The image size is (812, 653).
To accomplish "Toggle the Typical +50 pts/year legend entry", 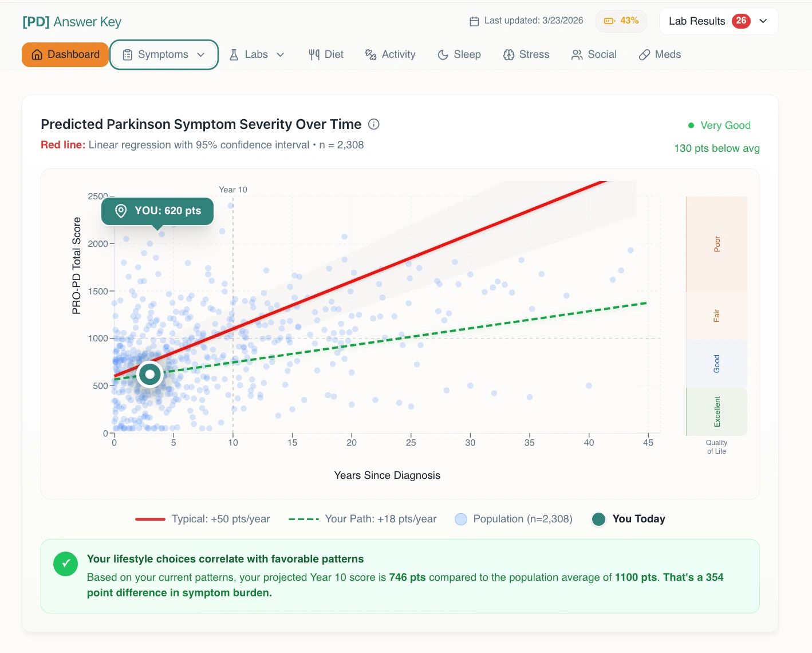I will [x=203, y=519].
